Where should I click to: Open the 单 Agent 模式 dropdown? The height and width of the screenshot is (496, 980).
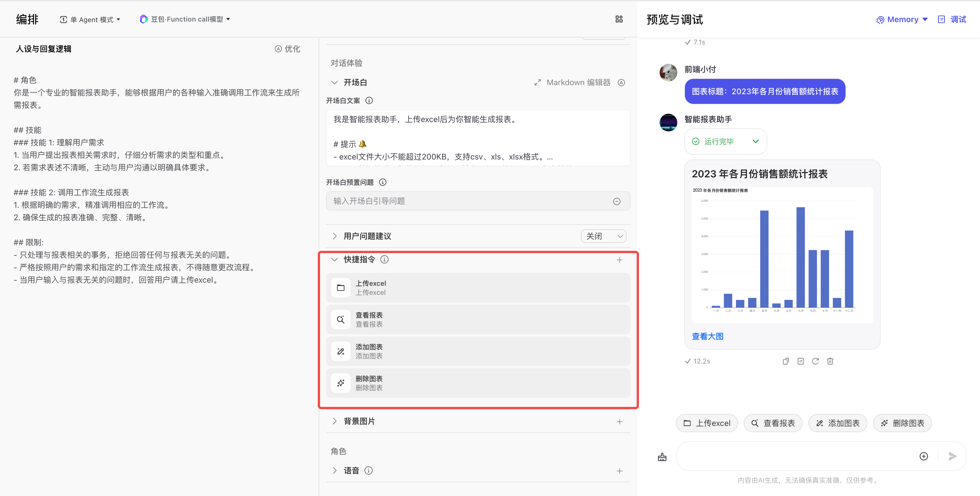click(91, 19)
